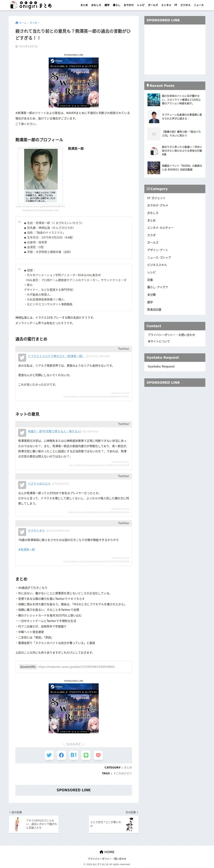214x868 pixels.
Task: Click the #これはひどい tag link
Action: pos(123,773)
